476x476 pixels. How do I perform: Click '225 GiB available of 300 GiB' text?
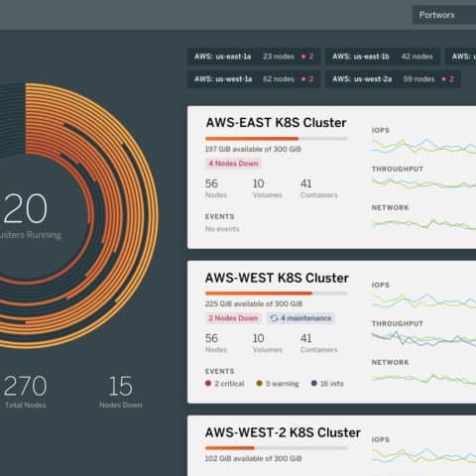tap(254, 303)
